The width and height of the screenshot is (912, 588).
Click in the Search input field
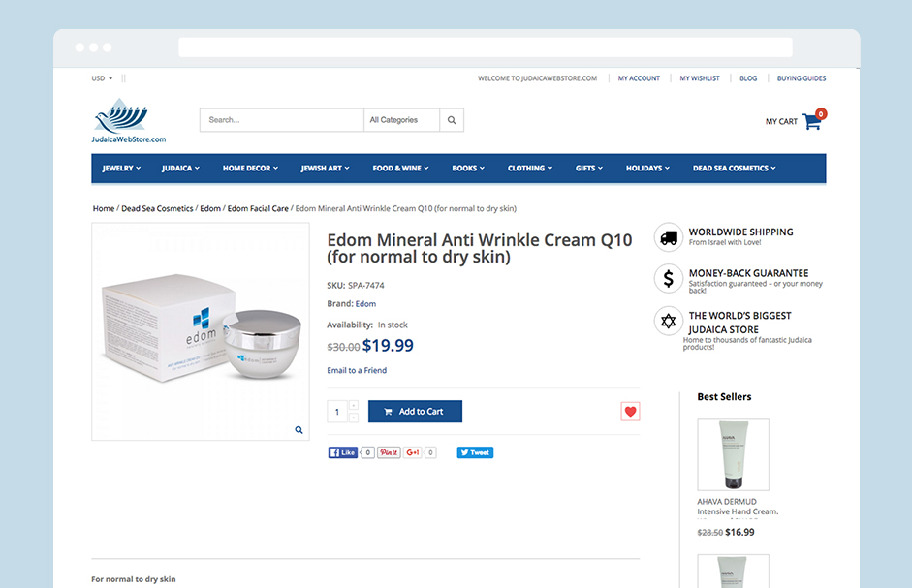[281, 120]
